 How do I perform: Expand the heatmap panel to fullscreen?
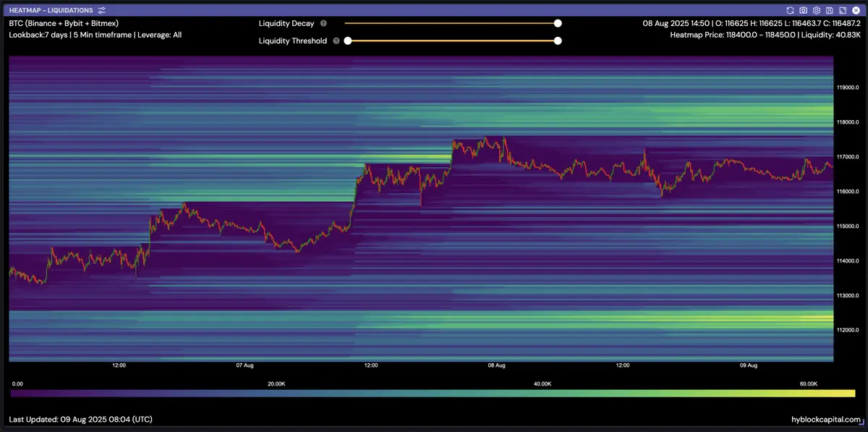(842, 10)
